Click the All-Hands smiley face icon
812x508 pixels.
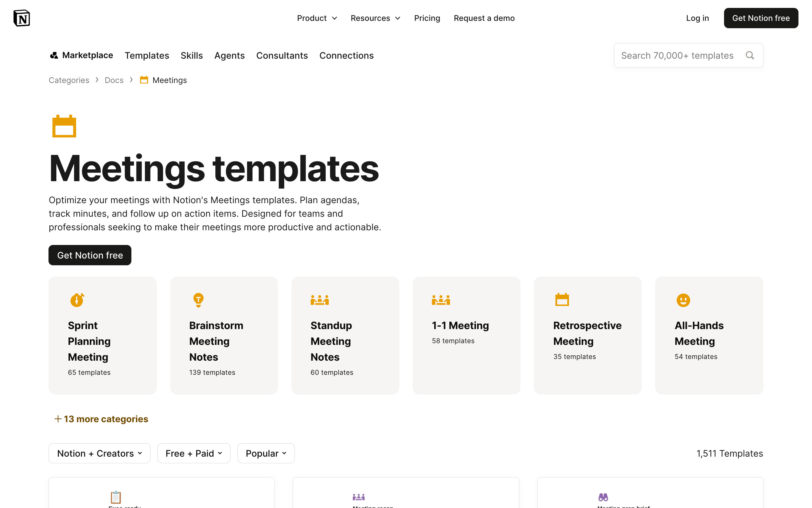[683, 300]
